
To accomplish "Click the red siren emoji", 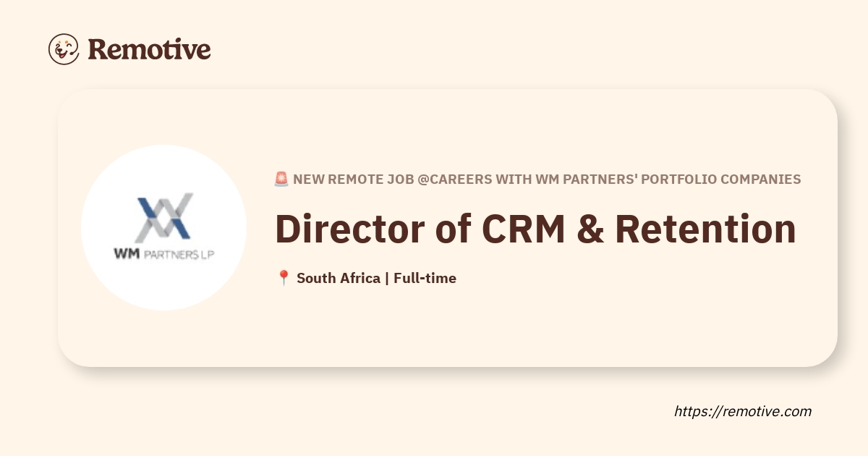I will click(x=281, y=180).
